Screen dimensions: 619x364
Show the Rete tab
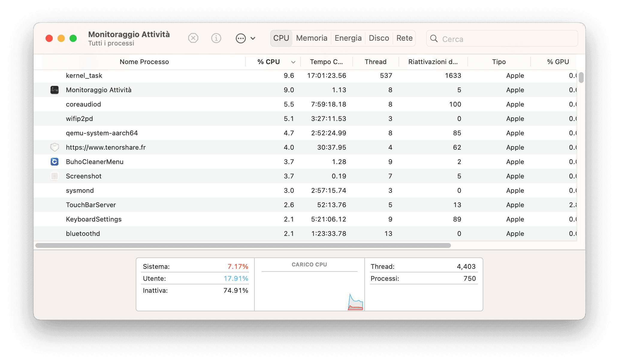404,38
